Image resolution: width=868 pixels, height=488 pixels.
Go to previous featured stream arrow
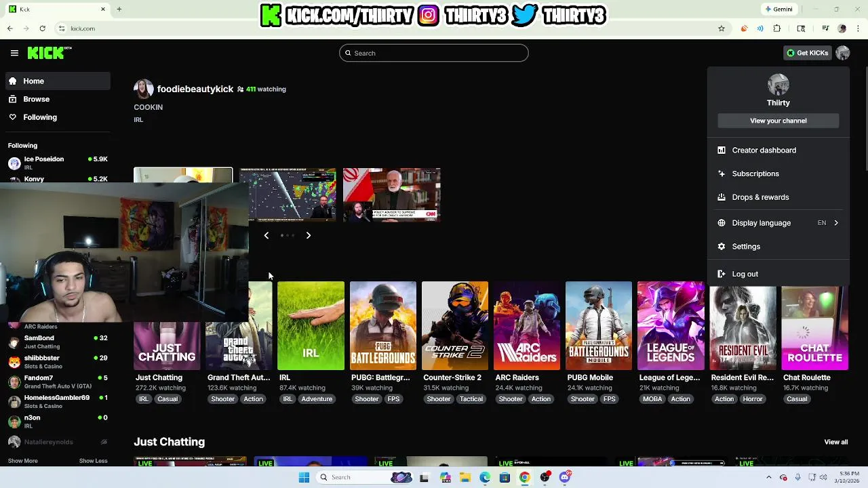(x=266, y=235)
